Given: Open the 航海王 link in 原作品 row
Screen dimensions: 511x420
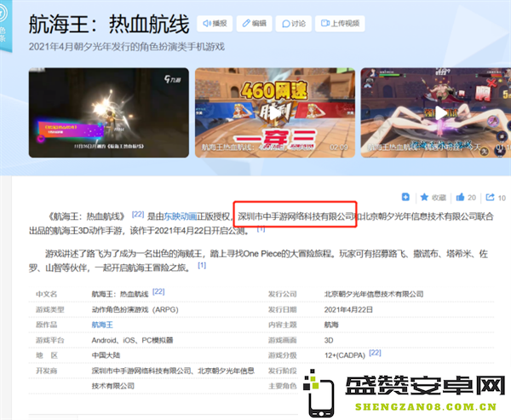Looking at the screenshot, I should (x=102, y=325).
